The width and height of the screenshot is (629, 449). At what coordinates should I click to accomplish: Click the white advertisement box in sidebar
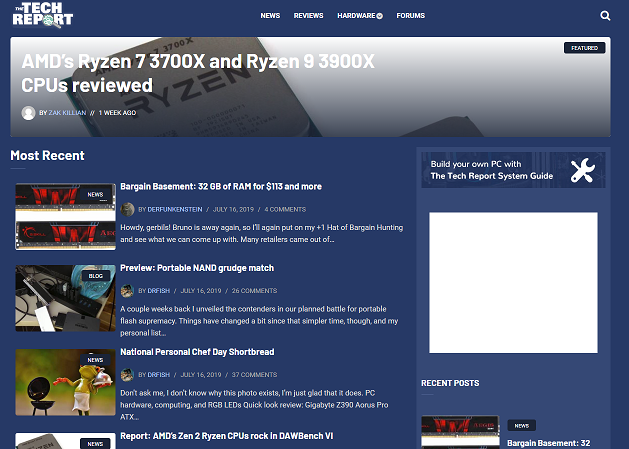pos(513,282)
